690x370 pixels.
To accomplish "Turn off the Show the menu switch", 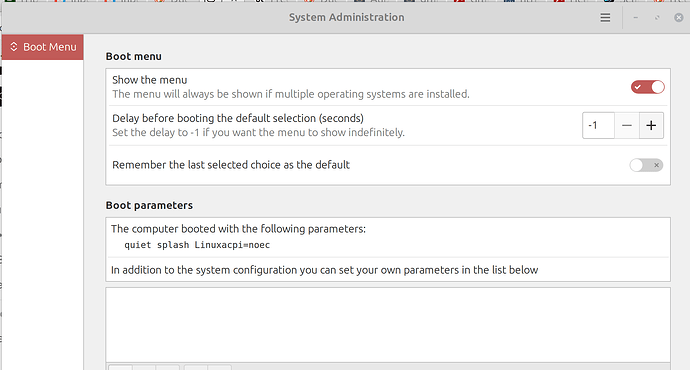I will pos(647,87).
